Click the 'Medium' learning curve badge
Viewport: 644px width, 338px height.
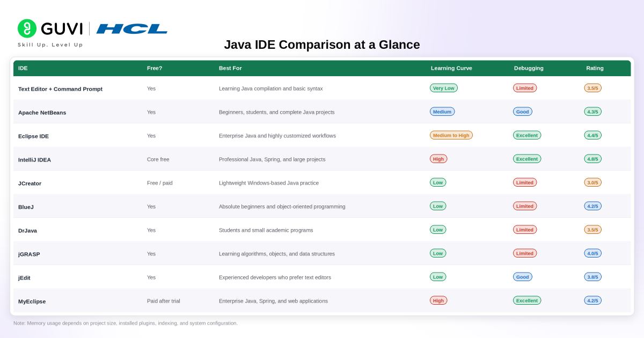442,112
